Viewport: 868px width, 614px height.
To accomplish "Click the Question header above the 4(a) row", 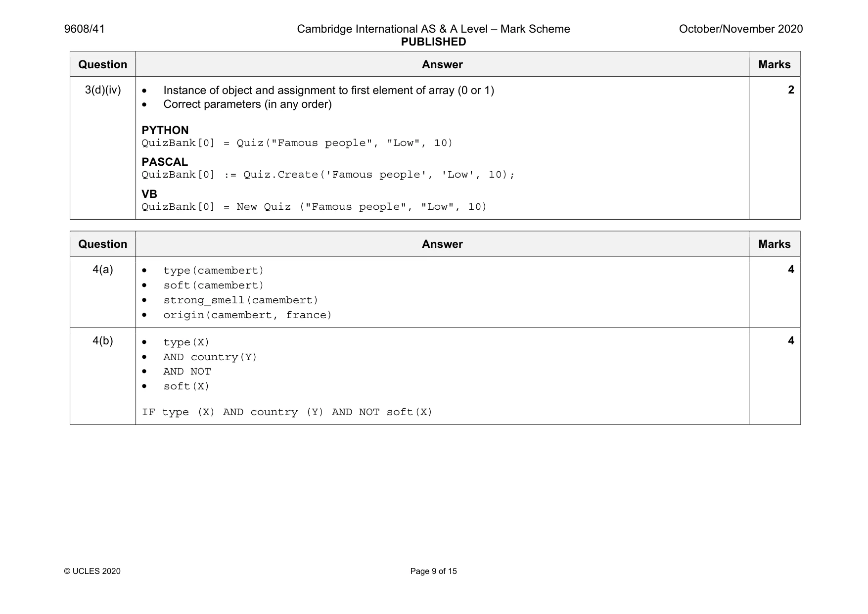I will 103,244.
